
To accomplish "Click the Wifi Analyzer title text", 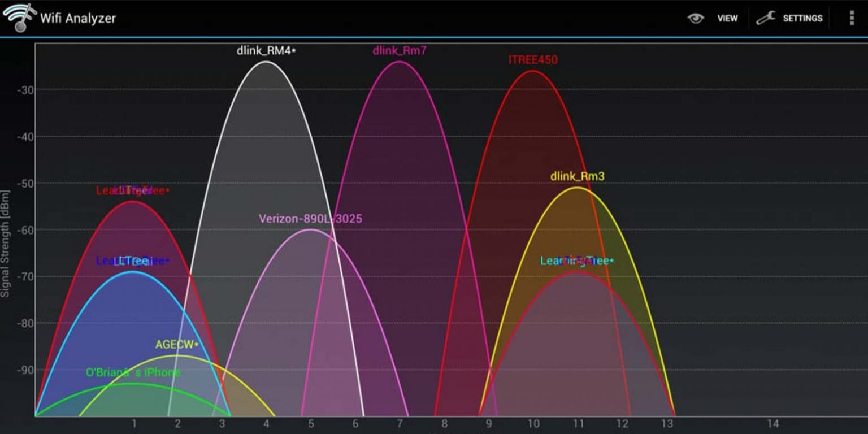I will click(x=78, y=18).
